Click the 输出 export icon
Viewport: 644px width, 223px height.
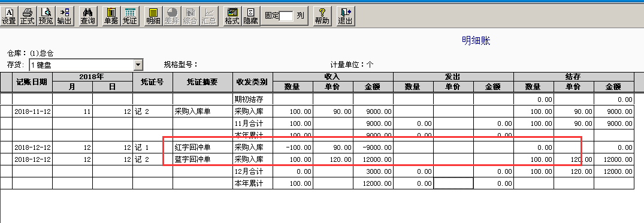[64, 16]
